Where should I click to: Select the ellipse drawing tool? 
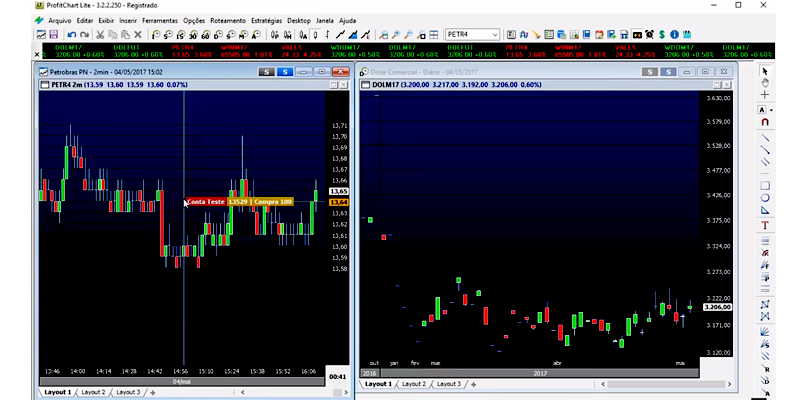coord(765,198)
